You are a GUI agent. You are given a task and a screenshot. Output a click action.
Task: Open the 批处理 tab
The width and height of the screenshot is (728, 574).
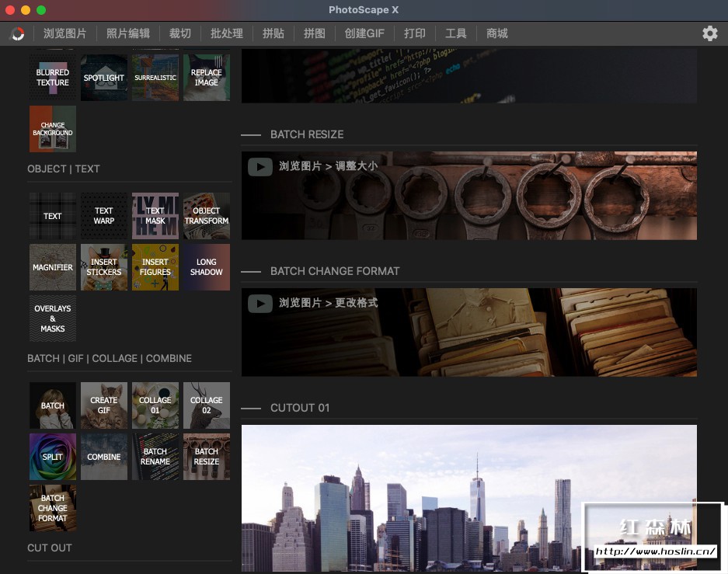(227, 33)
